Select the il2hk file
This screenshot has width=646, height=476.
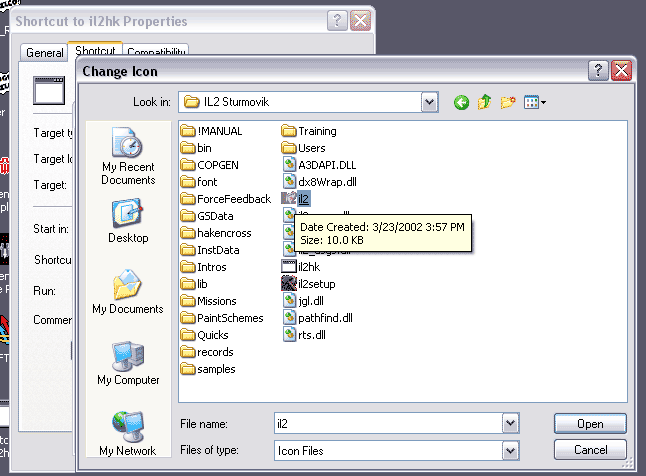pyautogui.click(x=301, y=267)
